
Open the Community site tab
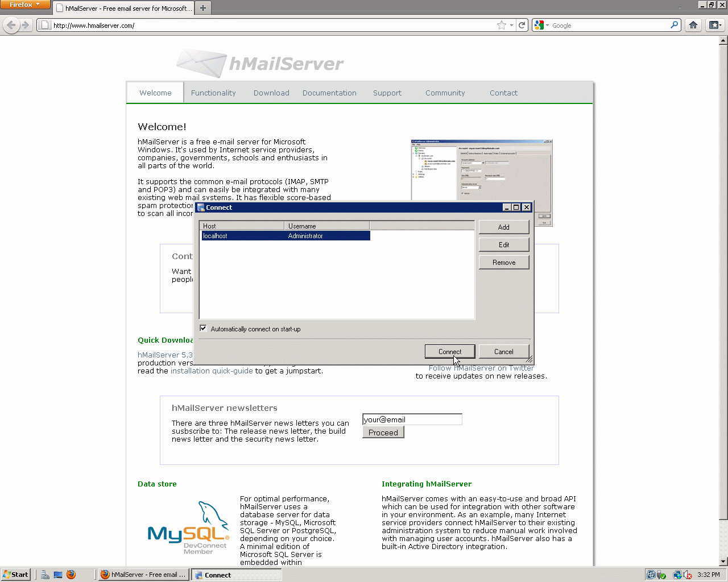[x=445, y=93]
